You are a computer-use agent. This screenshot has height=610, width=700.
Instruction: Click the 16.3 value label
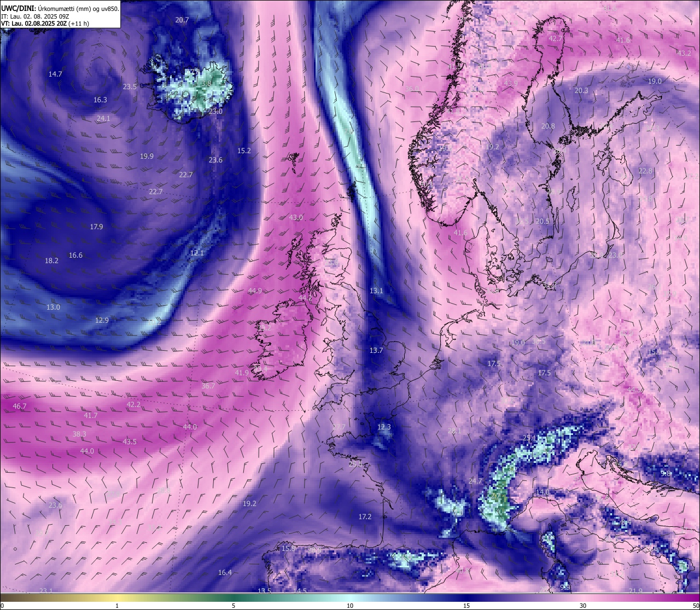click(x=100, y=100)
